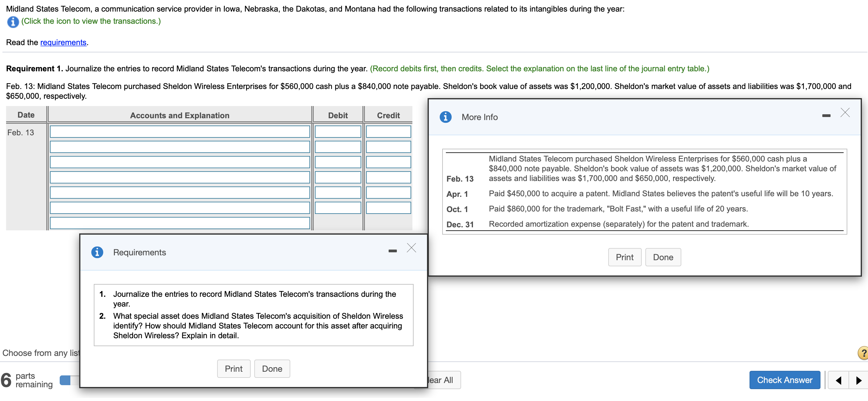Click the info icon to view transactions

pyautogui.click(x=13, y=22)
